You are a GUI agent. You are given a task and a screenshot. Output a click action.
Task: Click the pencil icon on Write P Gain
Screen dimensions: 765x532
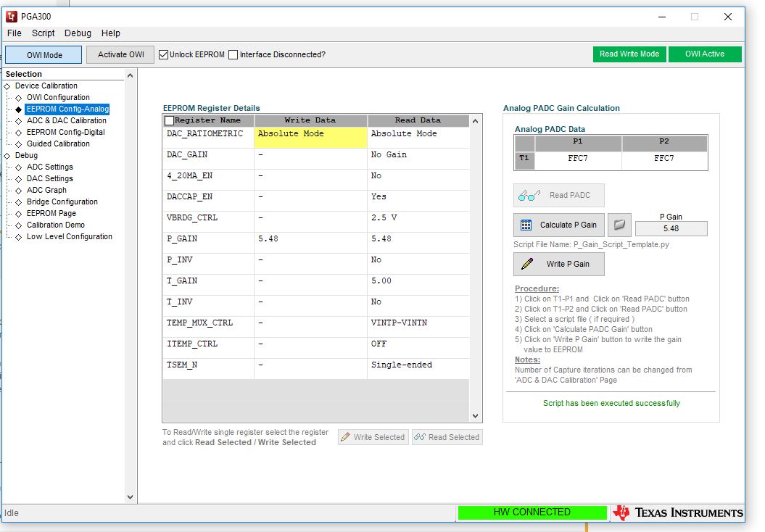[x=527, y=264]
